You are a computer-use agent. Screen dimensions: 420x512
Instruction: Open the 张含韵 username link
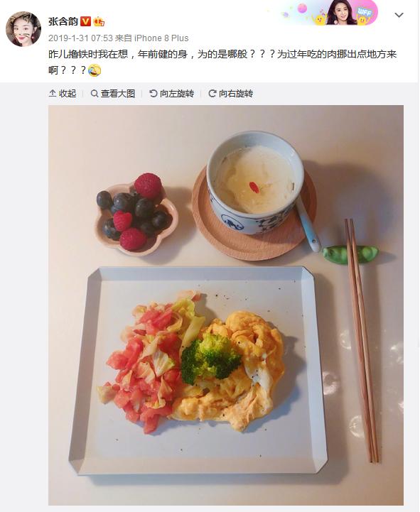(x=63, y=21)
